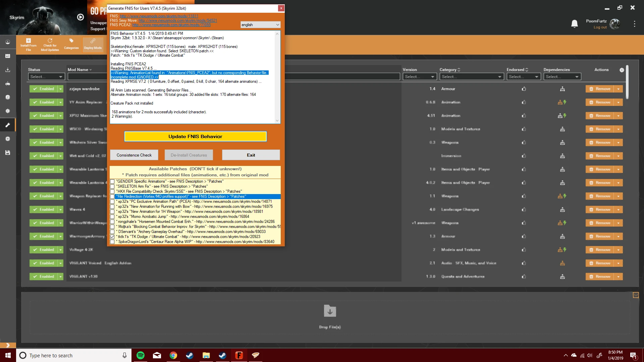644x362 pixels.
Task: Click the play button beside Skyrim banner
Action: [80, 17]
